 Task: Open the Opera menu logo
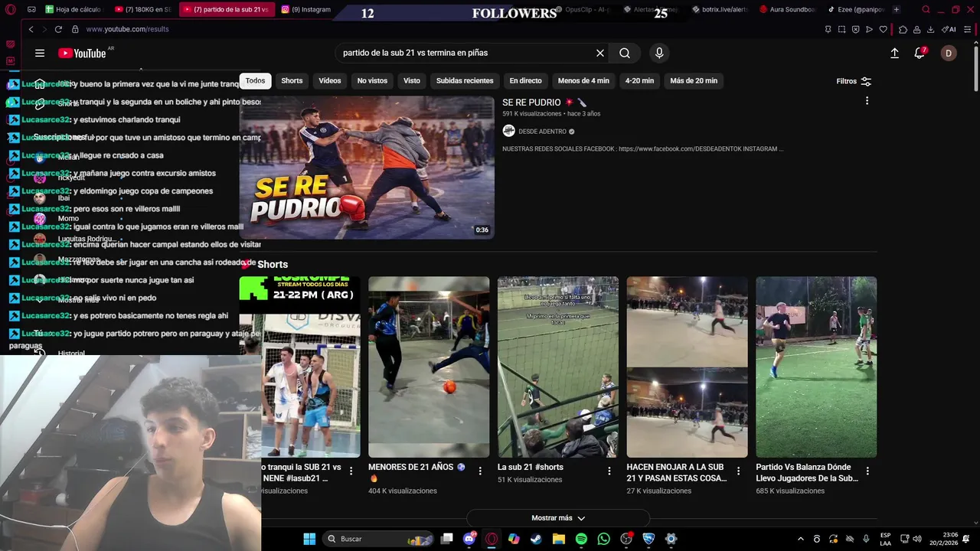[x=11, y=9]
